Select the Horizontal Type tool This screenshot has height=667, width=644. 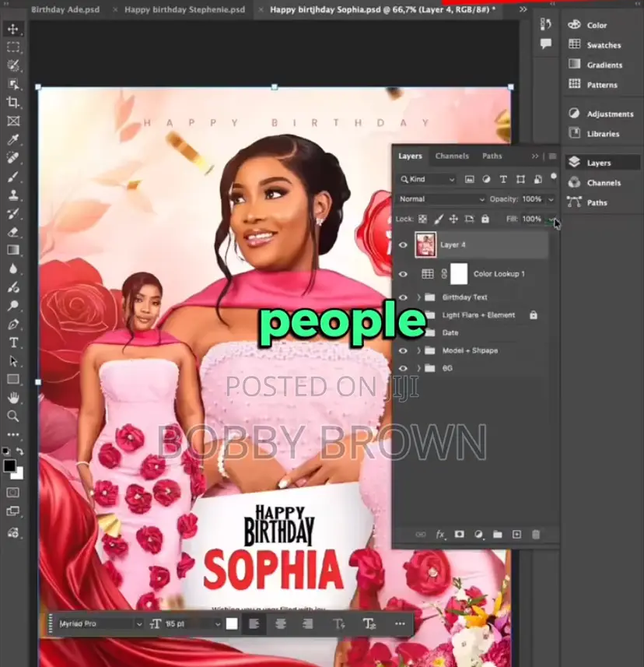pyautogui.click(x=13, y=342)
